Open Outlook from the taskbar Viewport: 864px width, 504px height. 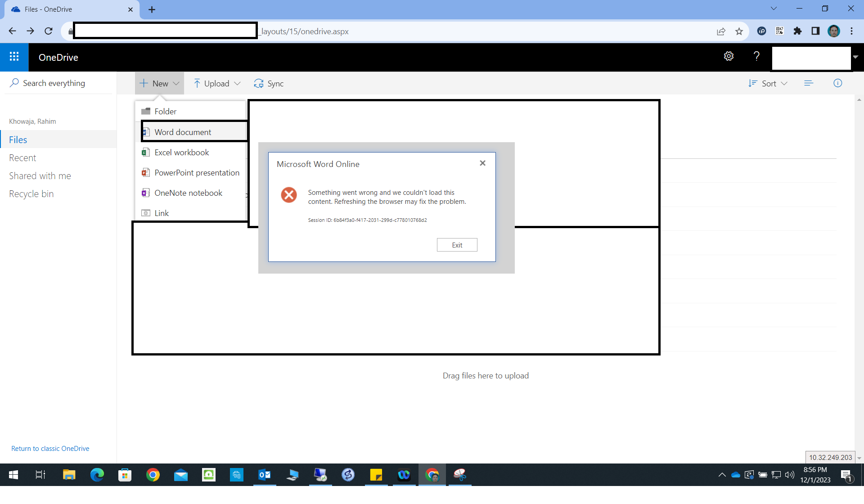pos(264,475)
